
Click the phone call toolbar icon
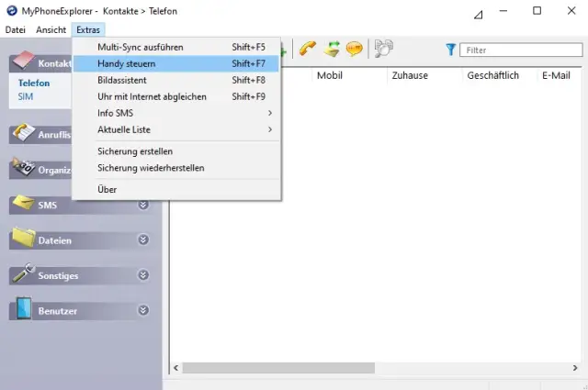(x=308, y=49)
